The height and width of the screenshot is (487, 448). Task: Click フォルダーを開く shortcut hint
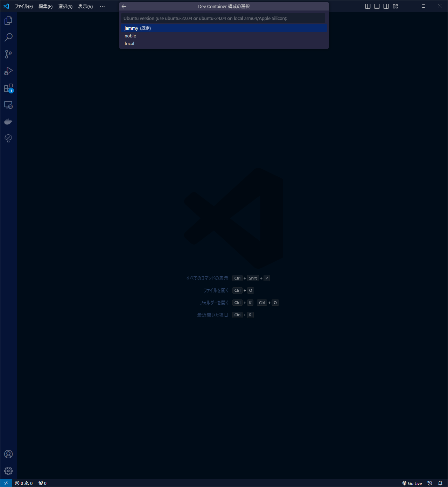click(214, 303)
